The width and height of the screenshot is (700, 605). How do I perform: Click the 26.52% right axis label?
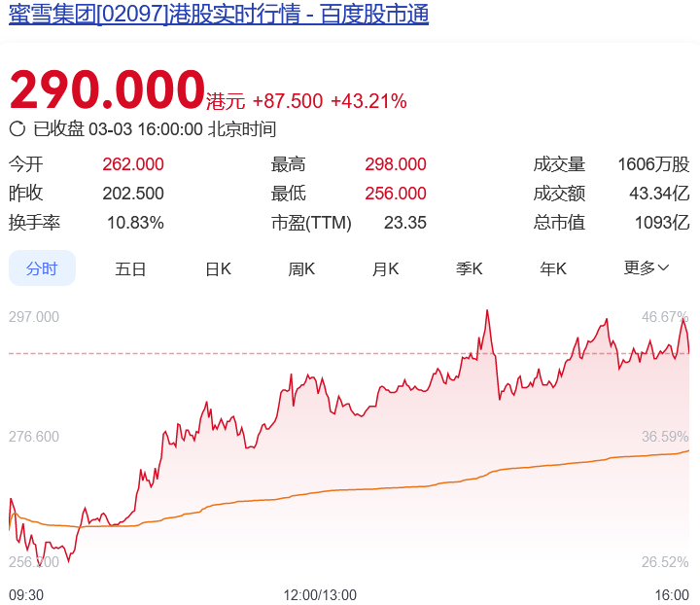tap(665, 561)
